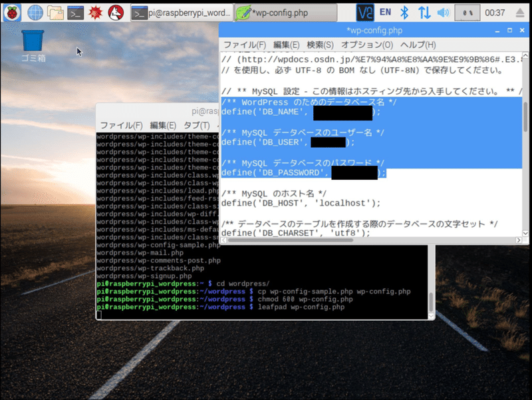
Task: Open Leafpad ヘルプ(H) menu
Action: (x=418, y=45)
